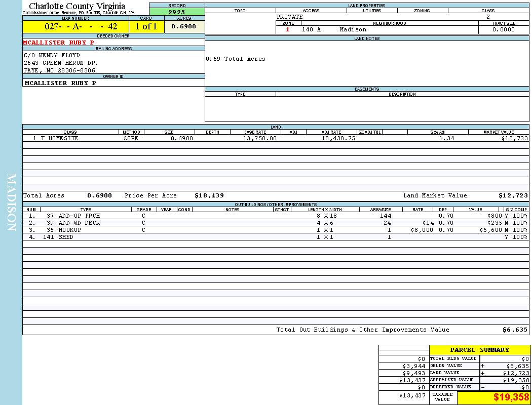This screenshot has height=405, width=532.
Task: Click the mailing address line '2643 GREEN HERON DR.'
Action: click(x=61, y=63)
